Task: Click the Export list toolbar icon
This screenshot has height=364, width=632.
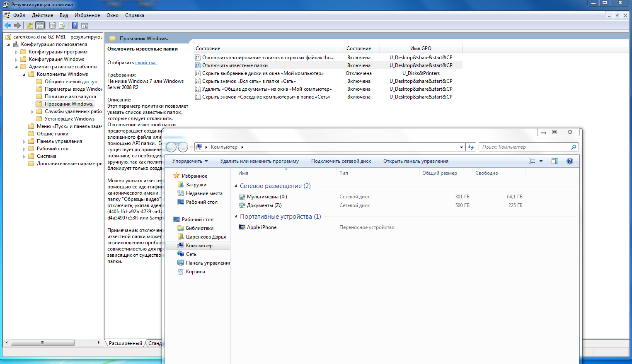Action: (62, 26)
